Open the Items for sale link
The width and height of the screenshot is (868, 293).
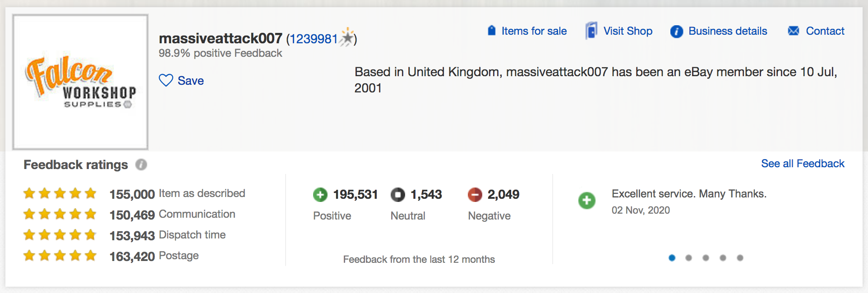pos(534,31)
